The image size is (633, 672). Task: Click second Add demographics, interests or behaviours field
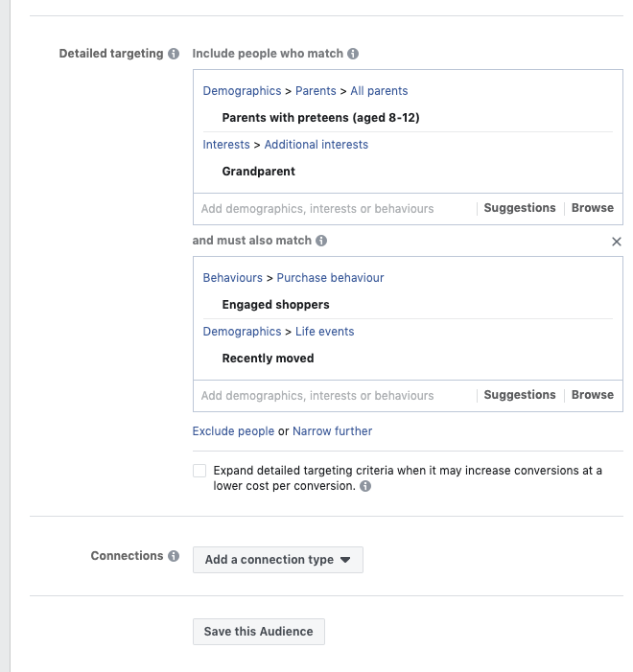tap(317, 395)
